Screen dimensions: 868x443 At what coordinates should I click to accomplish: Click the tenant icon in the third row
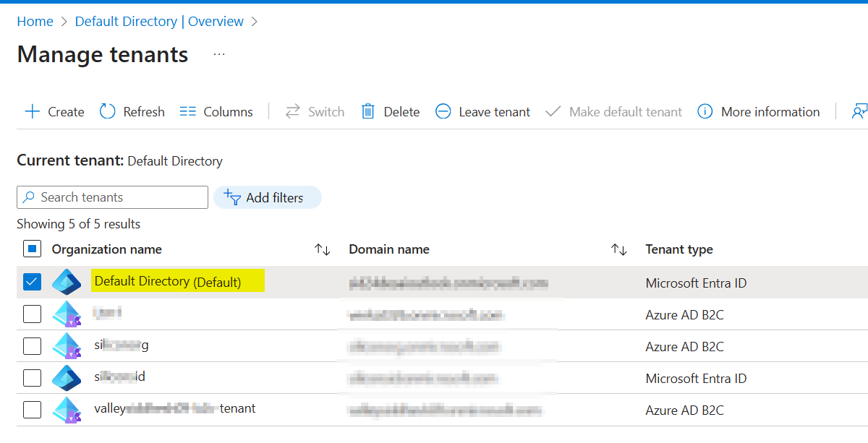[67, 346]
